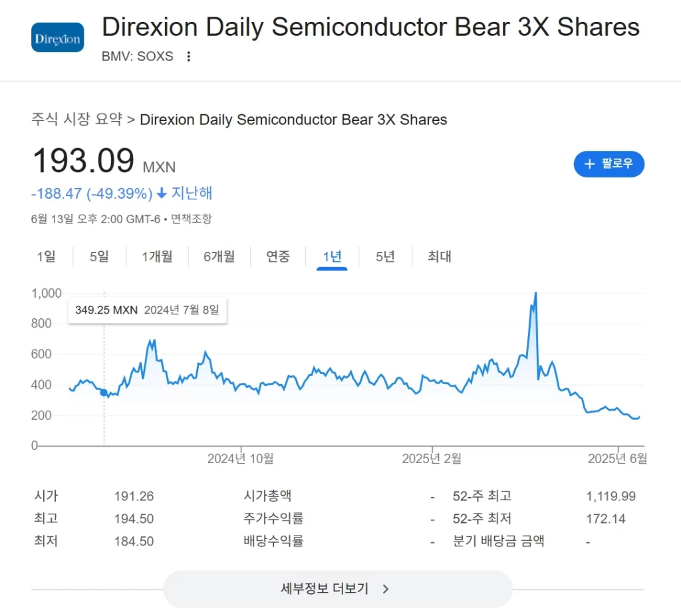Open the 주식 시장 요약 breadcrumb link
Viewport: 681px width, 616px height.
tap(77, 119)
